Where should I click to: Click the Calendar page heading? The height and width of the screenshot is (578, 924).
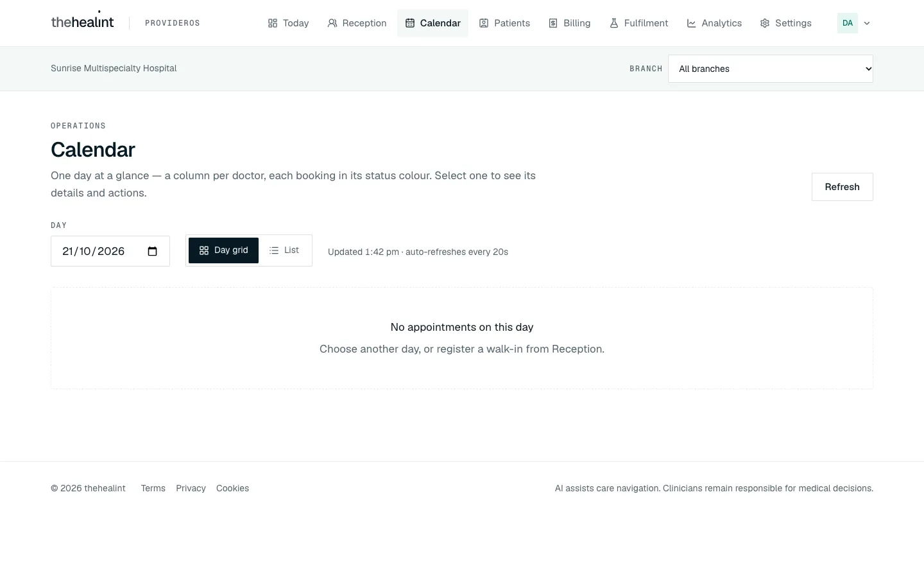[93, 150]
